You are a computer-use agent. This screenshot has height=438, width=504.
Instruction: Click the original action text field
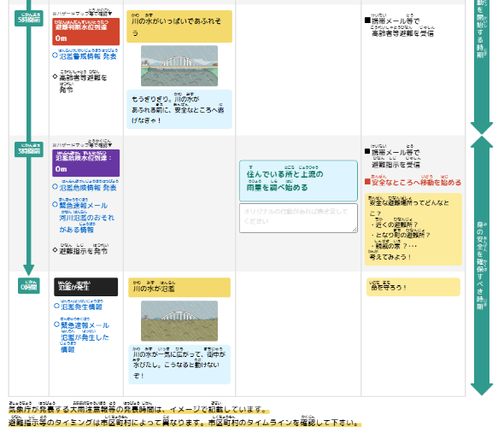(298, 218)
